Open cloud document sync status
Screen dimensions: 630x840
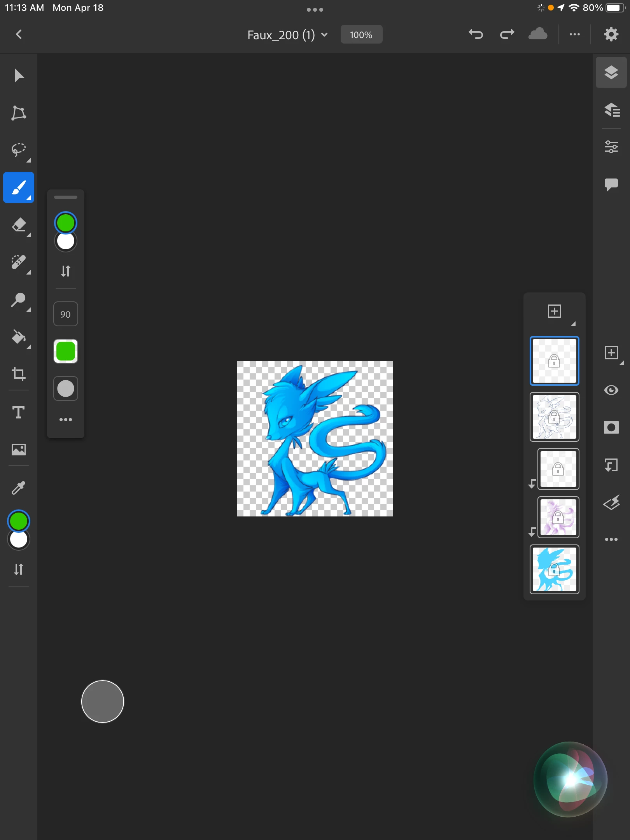538,34
